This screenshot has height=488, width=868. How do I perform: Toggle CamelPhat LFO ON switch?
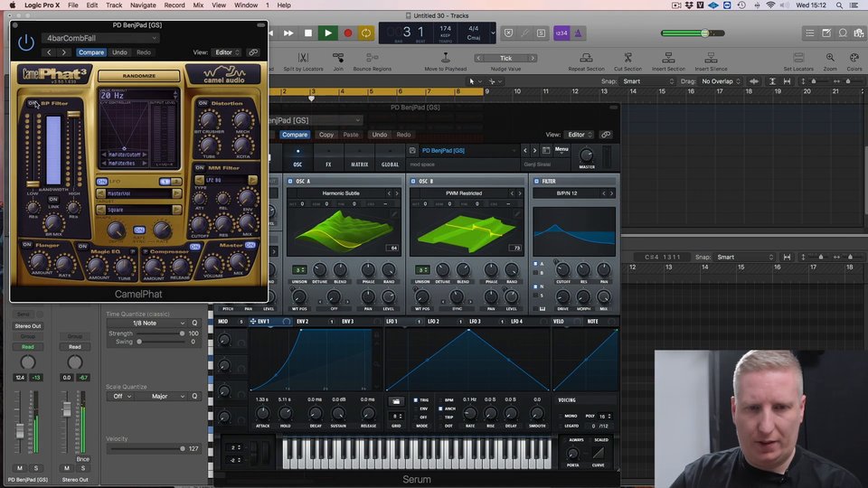[x=102, y=182]
